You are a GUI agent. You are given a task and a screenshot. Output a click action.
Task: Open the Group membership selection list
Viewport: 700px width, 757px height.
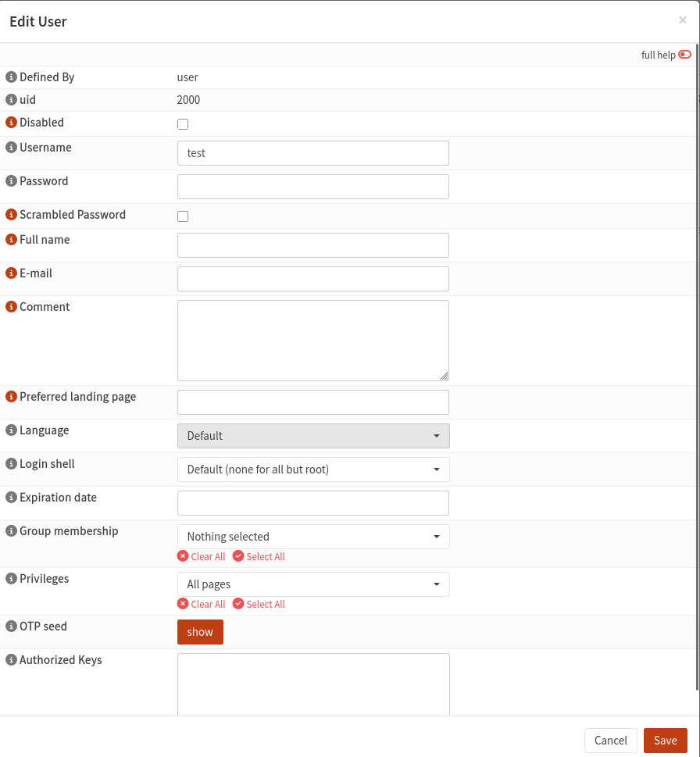[x=312, y=536]
